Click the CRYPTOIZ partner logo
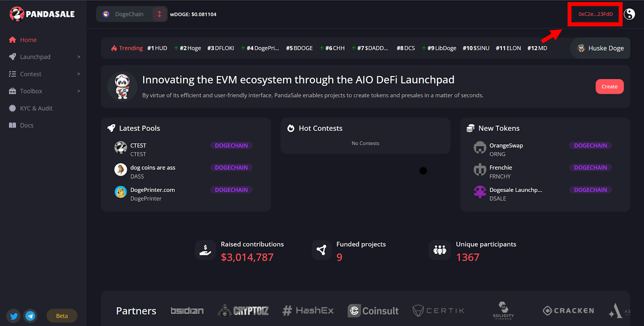Screen dimensions: 644x326 click(x=243, y=311)
